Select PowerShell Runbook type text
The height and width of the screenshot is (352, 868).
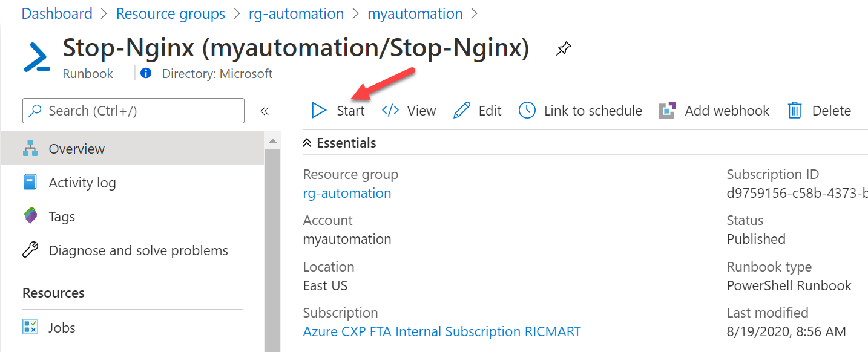point(789,285)
